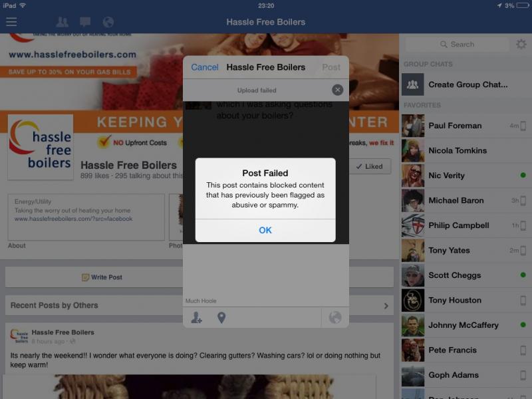Open the messages speech bubble icon

pos(85,22)
